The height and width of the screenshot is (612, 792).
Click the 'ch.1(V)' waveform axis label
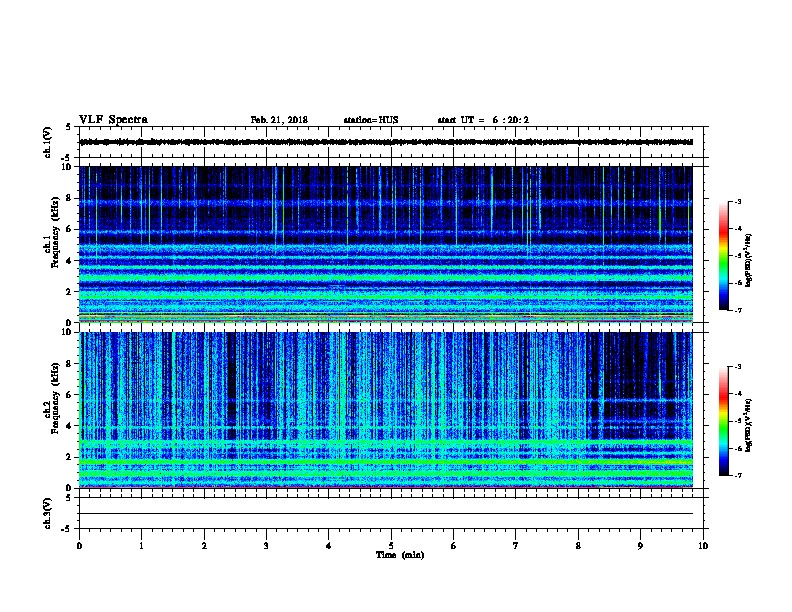click(47, 142)
